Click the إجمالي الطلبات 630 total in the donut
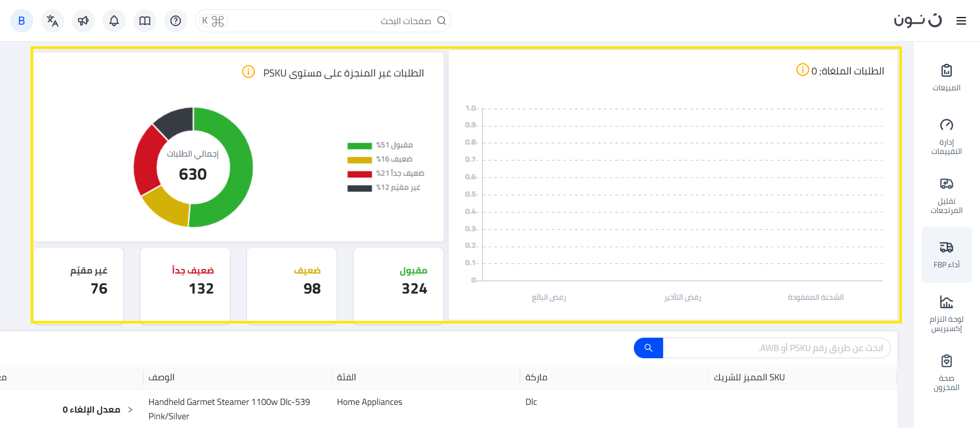Viewport: 980px width, 428px height. tap(193, 166)
